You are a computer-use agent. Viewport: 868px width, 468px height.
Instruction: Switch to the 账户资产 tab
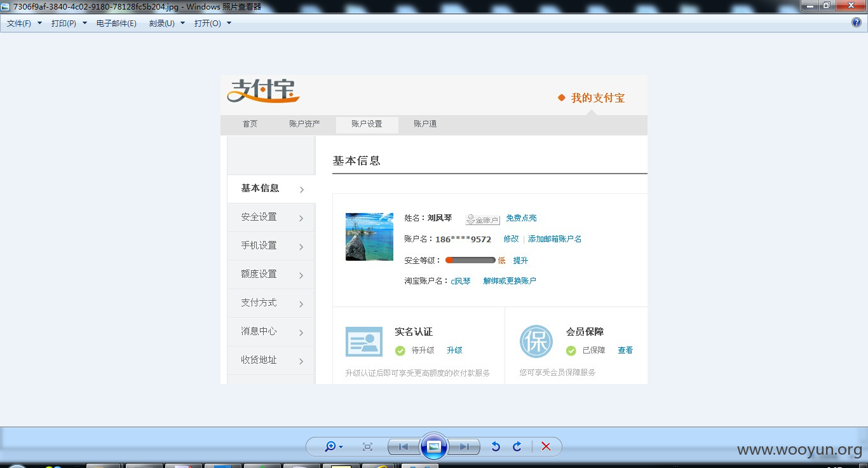pos(304,124)
